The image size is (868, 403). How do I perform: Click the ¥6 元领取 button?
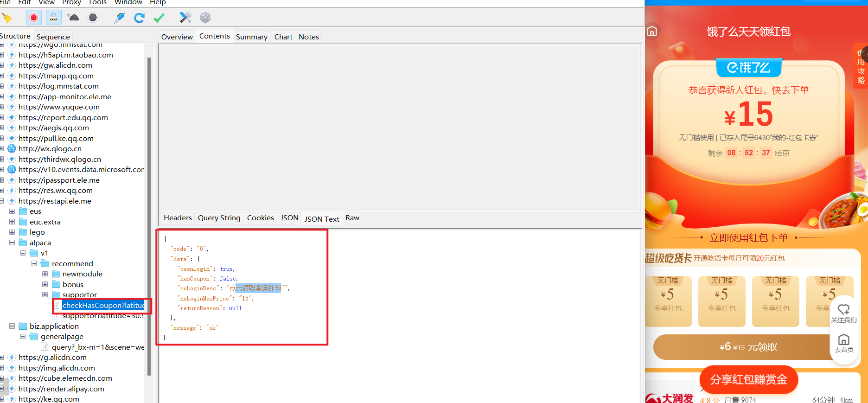[748, 347]
